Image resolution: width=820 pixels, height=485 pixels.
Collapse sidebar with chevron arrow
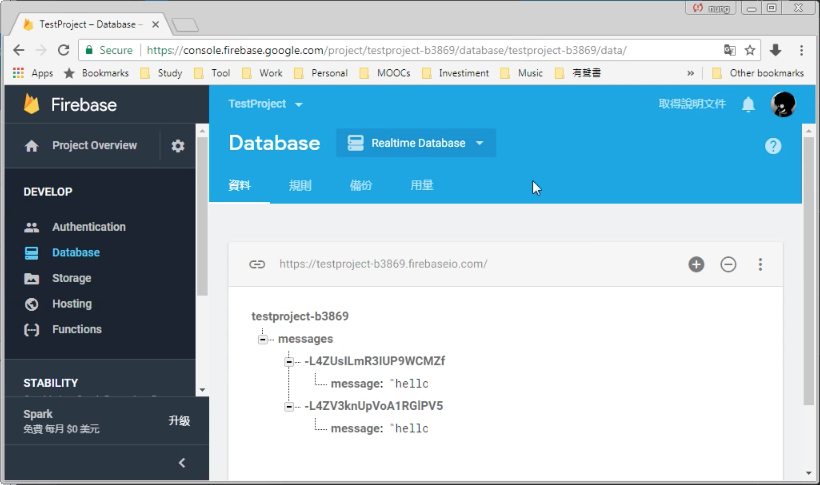point(182,463)
